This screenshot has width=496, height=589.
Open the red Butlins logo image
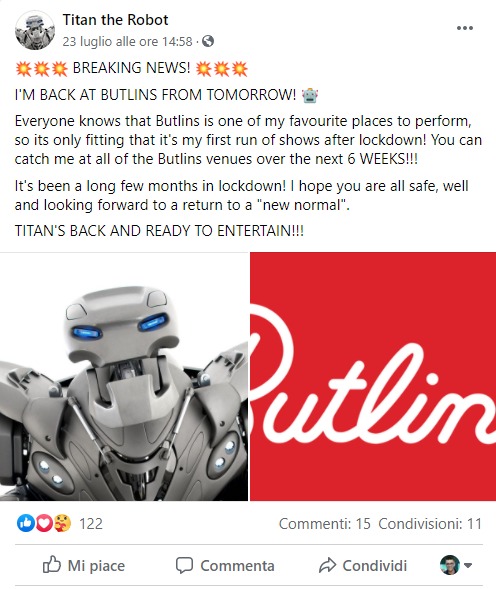pyautogui.click(x=373, y=376)
